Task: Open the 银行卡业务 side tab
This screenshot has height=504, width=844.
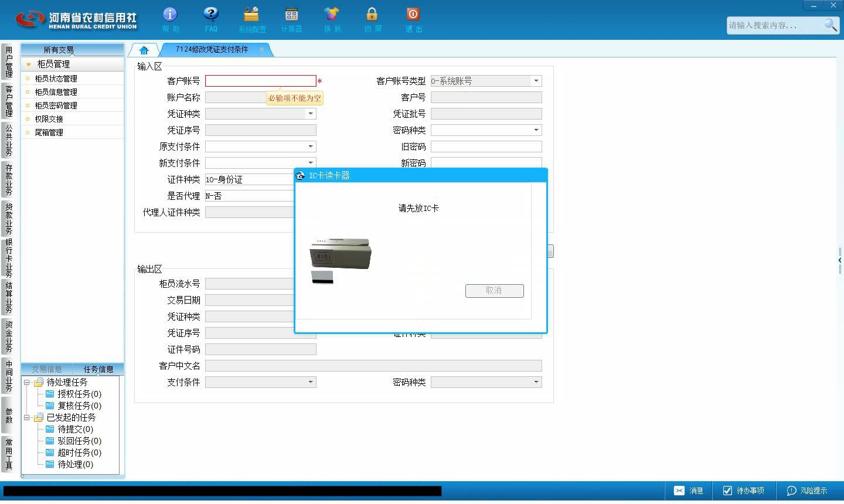Action: click(x=9, y=258)
